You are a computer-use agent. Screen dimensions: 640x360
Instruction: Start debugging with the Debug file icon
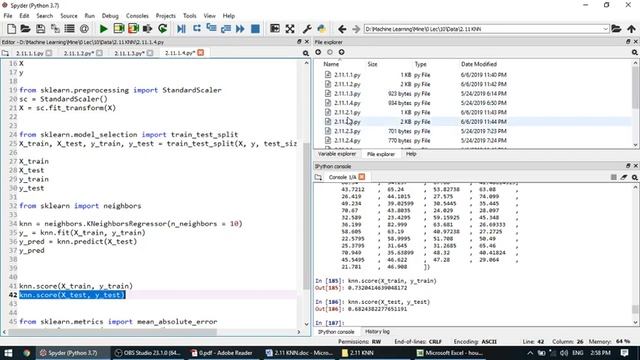[181, 29]
